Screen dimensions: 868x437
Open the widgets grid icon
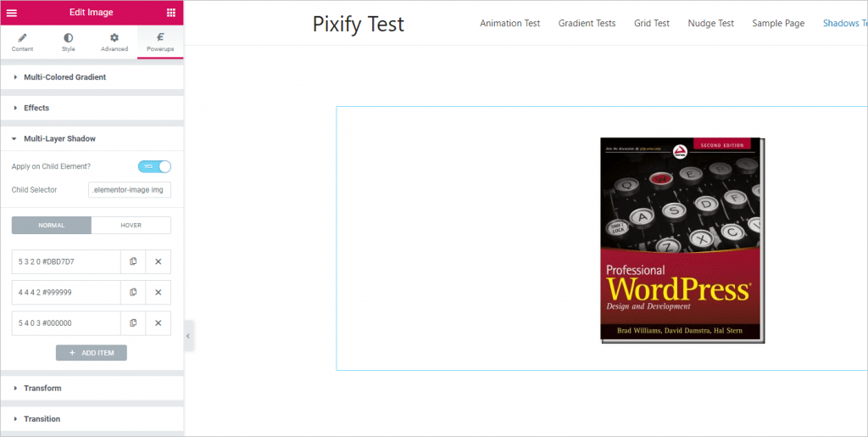point(170,13)
